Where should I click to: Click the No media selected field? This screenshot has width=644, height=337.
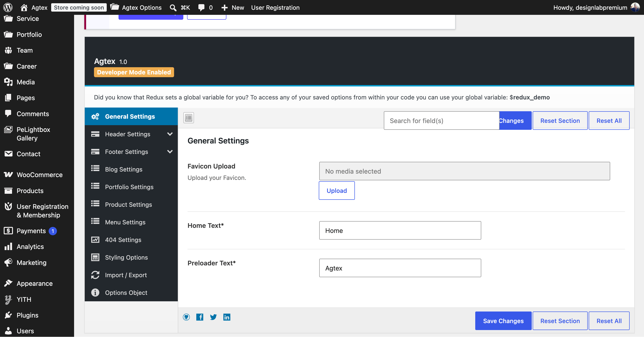(465, 171)
